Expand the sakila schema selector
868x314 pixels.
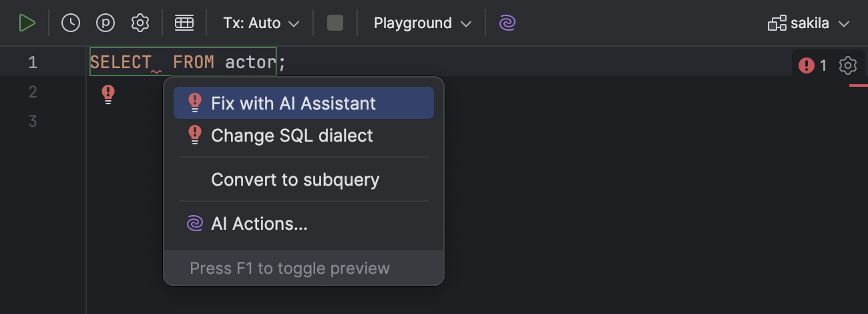point(809,23)
